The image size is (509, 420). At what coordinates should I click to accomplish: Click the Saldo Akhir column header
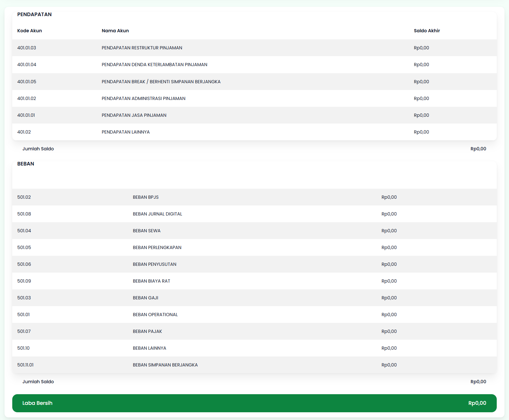click(x=427, y=31)
